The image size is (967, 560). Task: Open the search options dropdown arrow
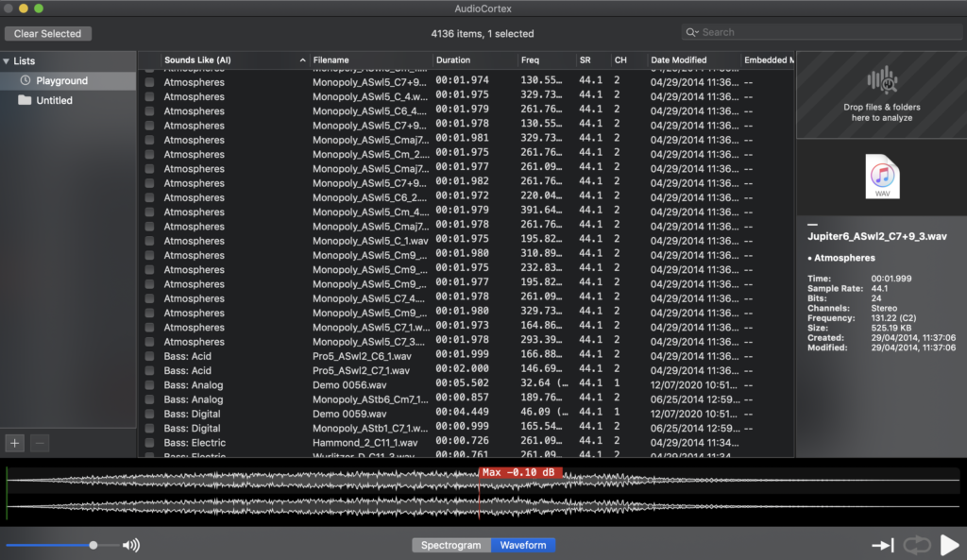697,32
